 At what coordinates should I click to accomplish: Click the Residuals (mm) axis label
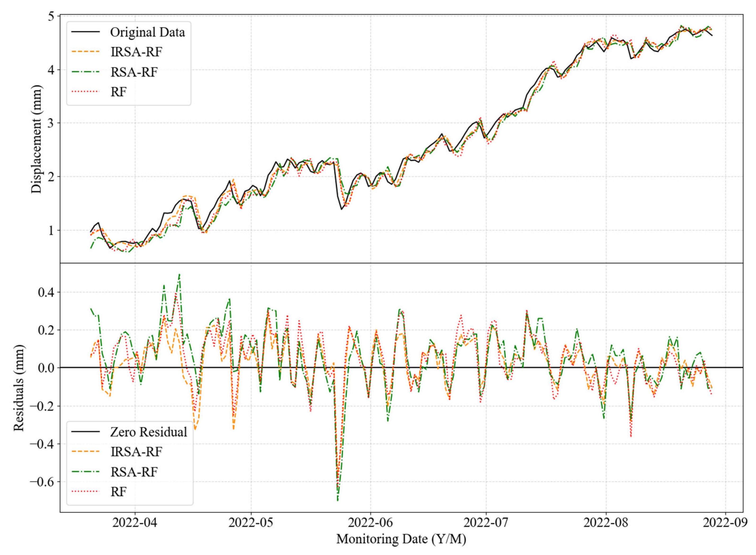coord(19,388)
